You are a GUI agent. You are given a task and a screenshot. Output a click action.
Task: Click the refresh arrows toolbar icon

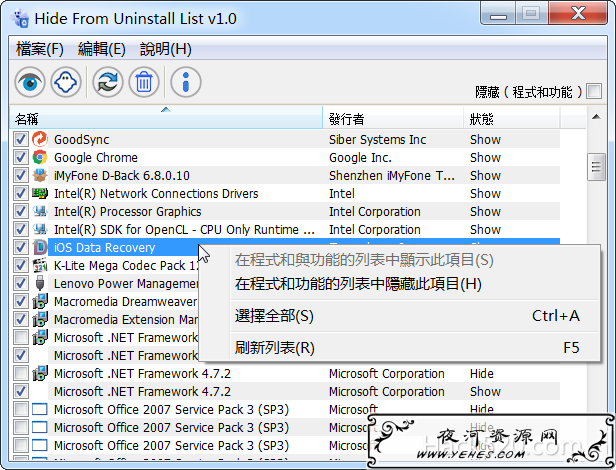click(x=108, y=82)
